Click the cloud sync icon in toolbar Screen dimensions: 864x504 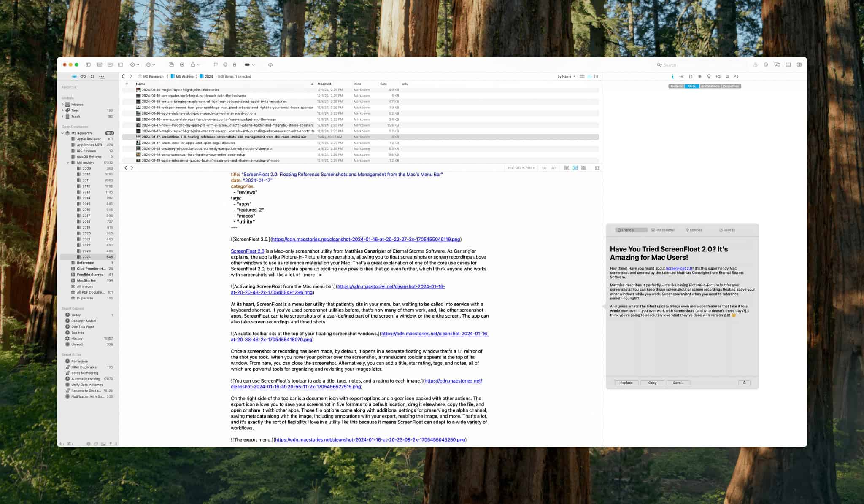click(270, 65)
